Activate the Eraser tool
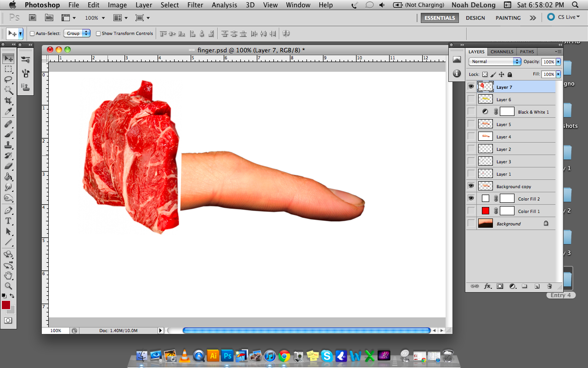The image size is (588, 368). [8, 166]
